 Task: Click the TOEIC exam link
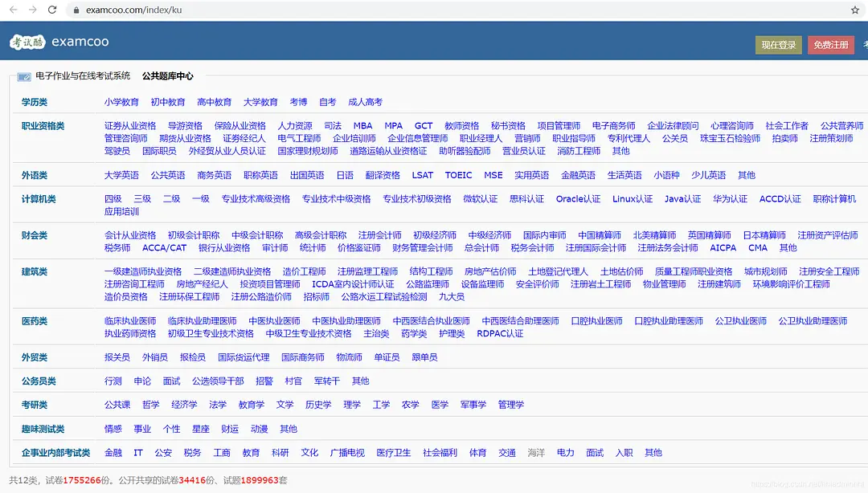click(458, 175)
